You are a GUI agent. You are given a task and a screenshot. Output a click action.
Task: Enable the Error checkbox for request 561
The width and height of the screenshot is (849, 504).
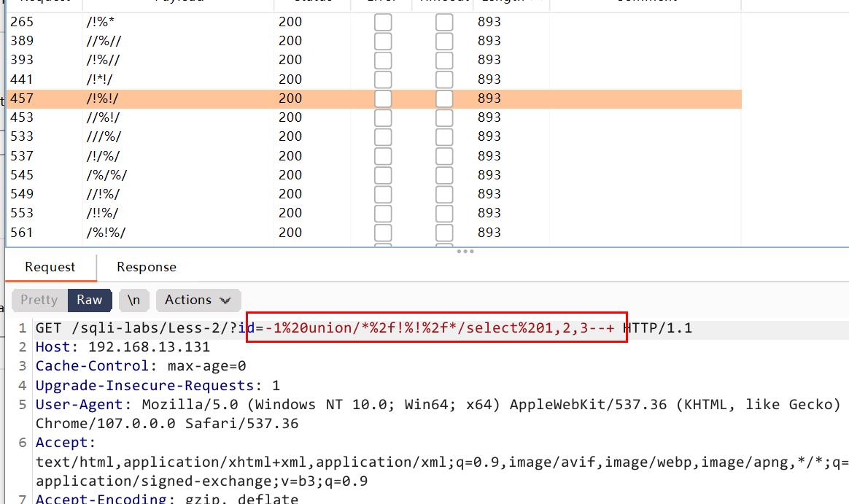383,233
